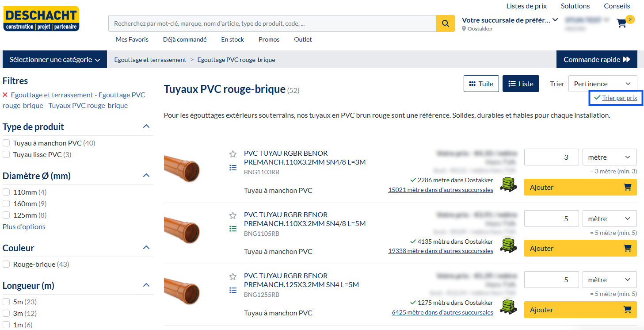Check the 3m length filter

pyautogui.click(x=6, y=313)
